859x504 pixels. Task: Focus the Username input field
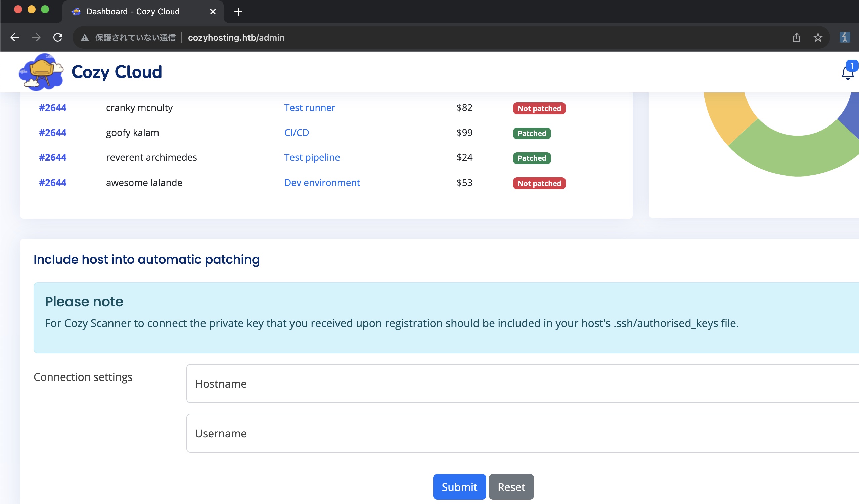coord(522,433)
